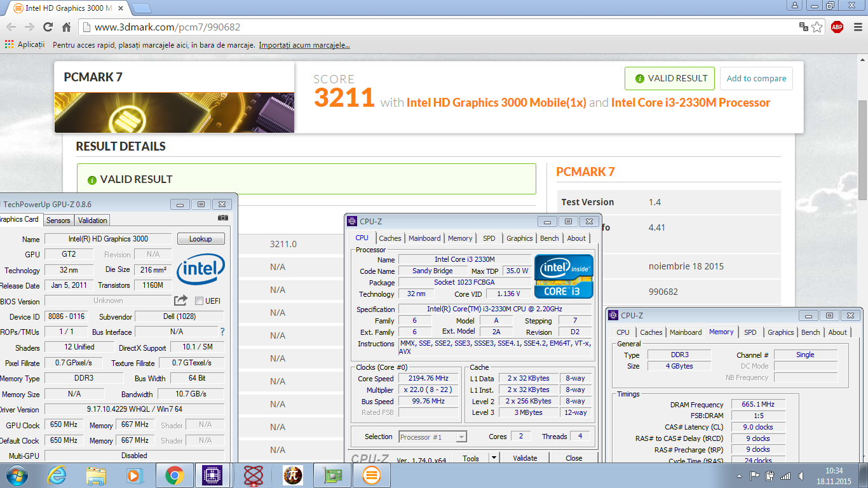Launch Internet Explorer from the taskbar

click(x=57, y=475)
